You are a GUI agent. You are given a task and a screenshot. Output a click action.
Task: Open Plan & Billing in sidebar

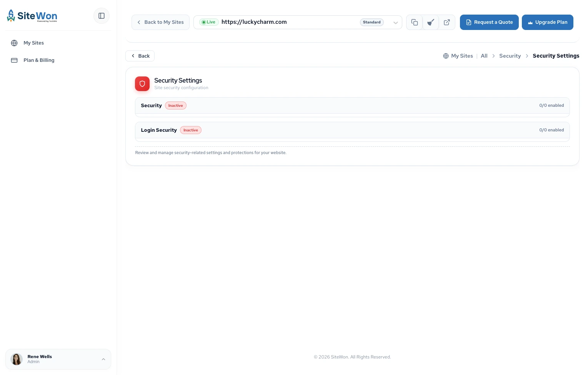(58, 60)
